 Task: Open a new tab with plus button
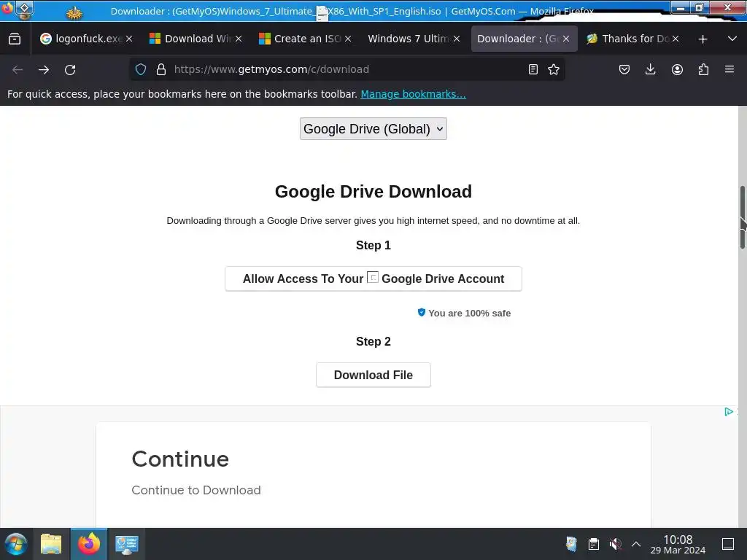703,39
